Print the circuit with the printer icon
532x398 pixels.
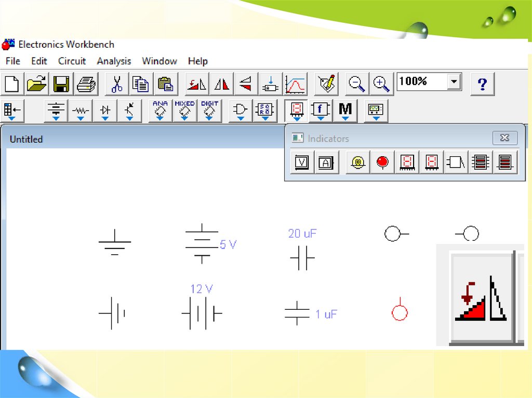pyautogui.click(x=86, y=84)
